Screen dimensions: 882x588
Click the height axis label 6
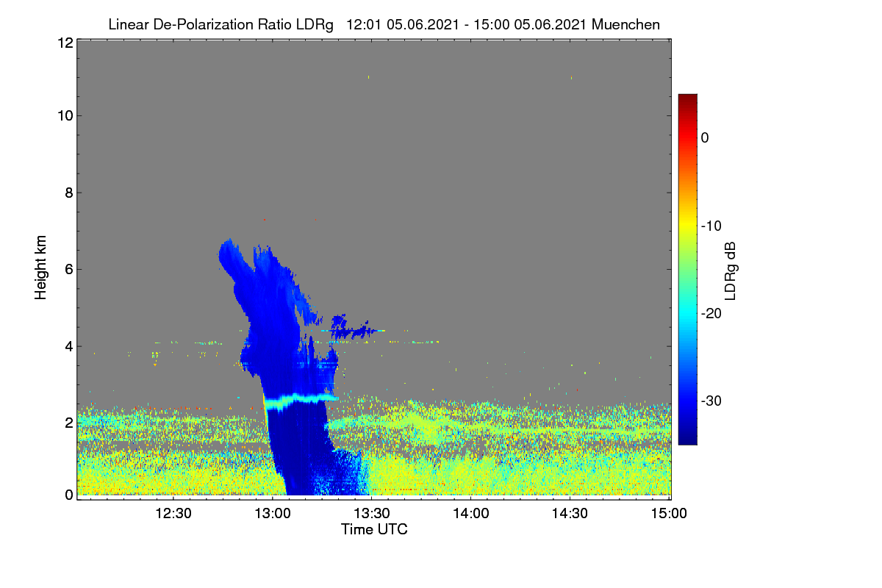tap(68, 269)
